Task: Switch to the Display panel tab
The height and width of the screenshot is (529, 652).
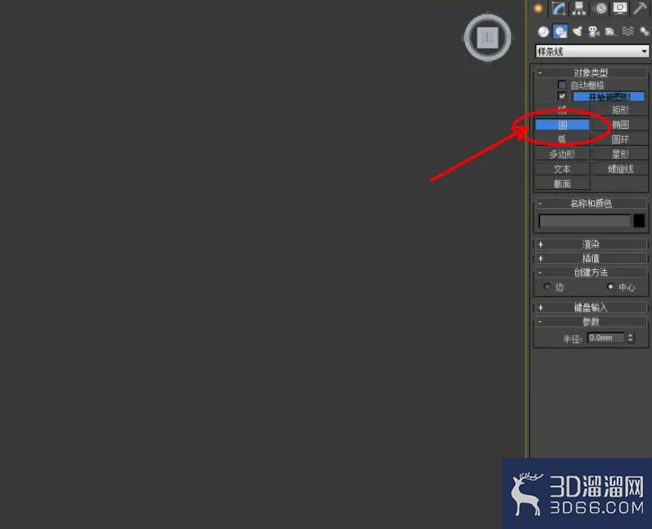Action: pyautogui.click(x=620, y=8)
